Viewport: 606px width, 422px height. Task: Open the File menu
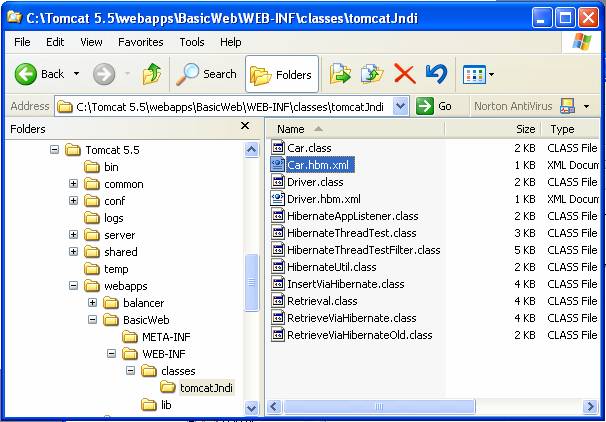coord(22,42)
